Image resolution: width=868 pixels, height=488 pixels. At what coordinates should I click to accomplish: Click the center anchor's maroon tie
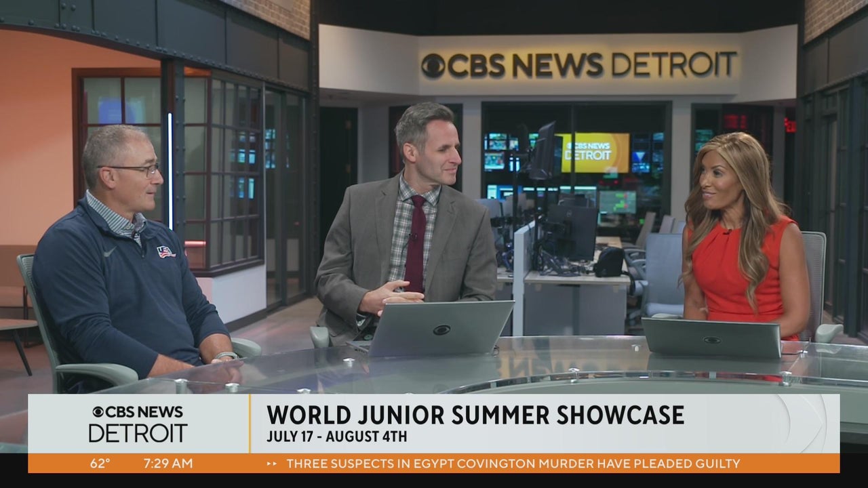click(x=416, y=243)
